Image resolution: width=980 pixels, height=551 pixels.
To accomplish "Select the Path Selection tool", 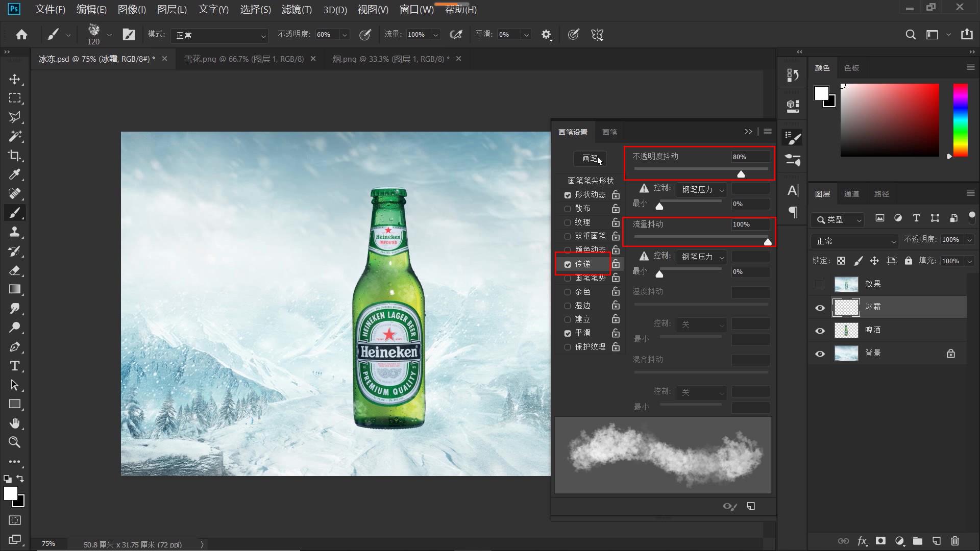I will (x=15, y=385).
